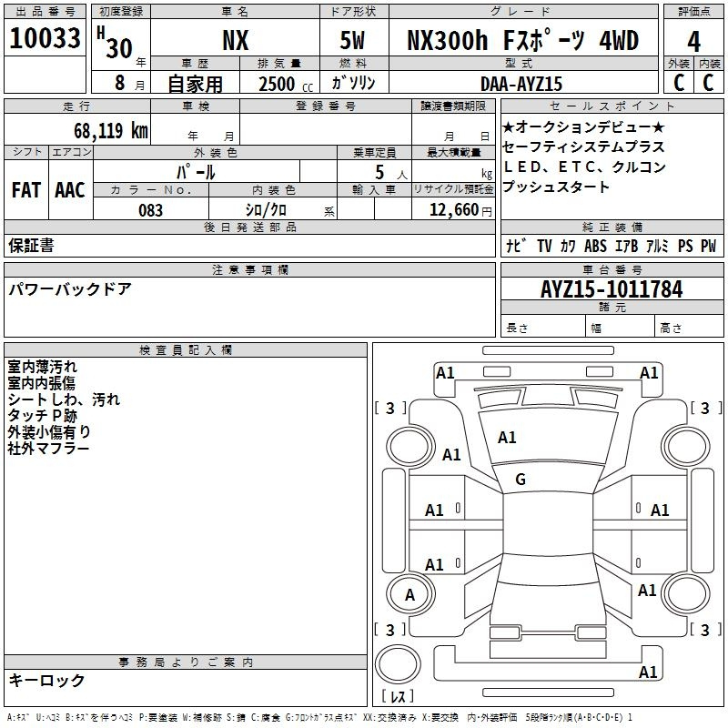Select the overall score 4
This screenshot has width=728, height=728.
693,42
